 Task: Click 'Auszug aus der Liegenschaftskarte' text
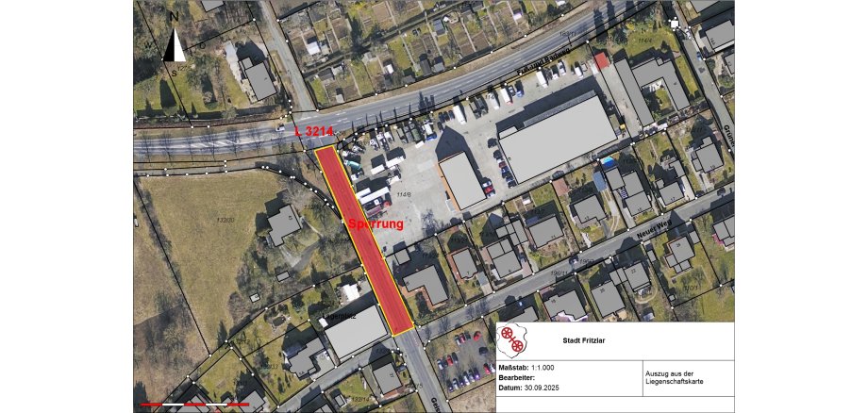pos(674,378)
